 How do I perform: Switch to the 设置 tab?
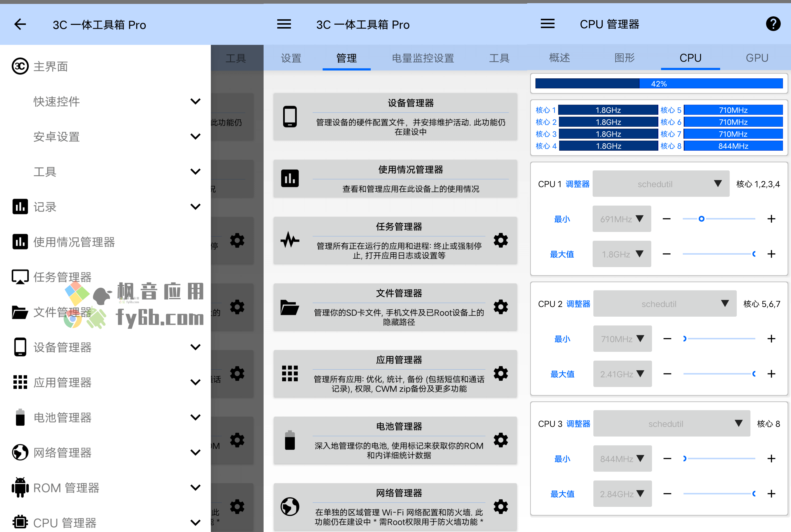click(x=291, y=58)
